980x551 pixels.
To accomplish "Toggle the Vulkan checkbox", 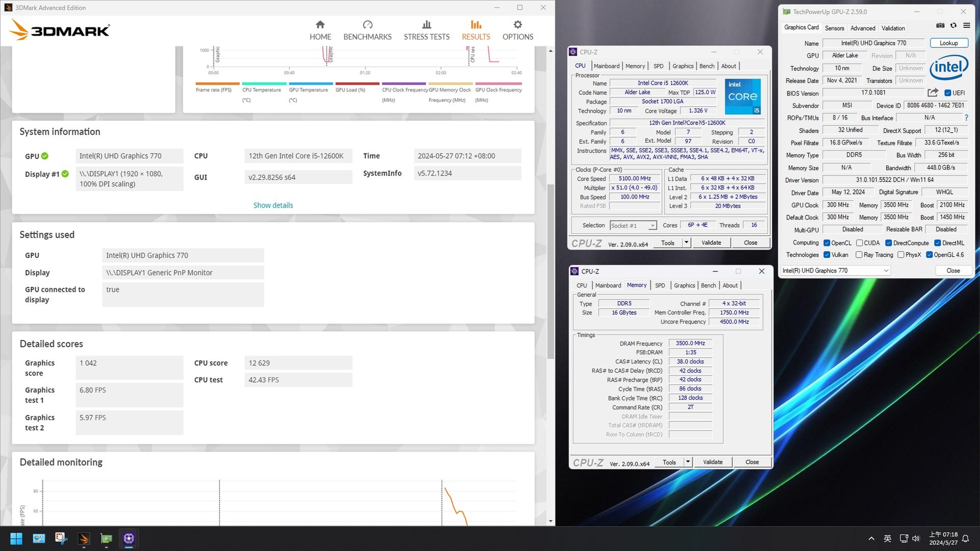I will click(826, 255).
